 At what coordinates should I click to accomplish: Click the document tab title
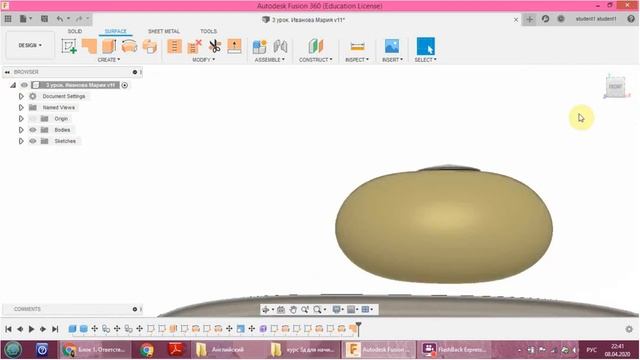pyautogui.click(x=309, y=20)
